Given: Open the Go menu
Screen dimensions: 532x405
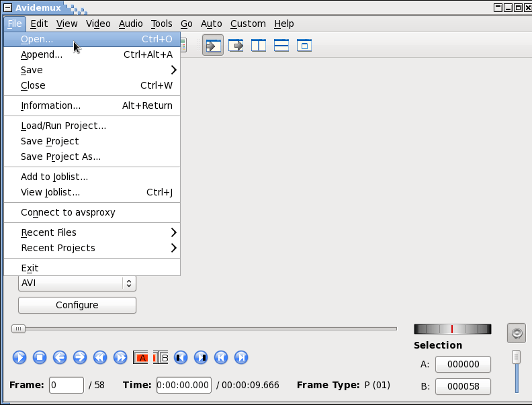Looking at the screenshot, I should pos(187,24).
